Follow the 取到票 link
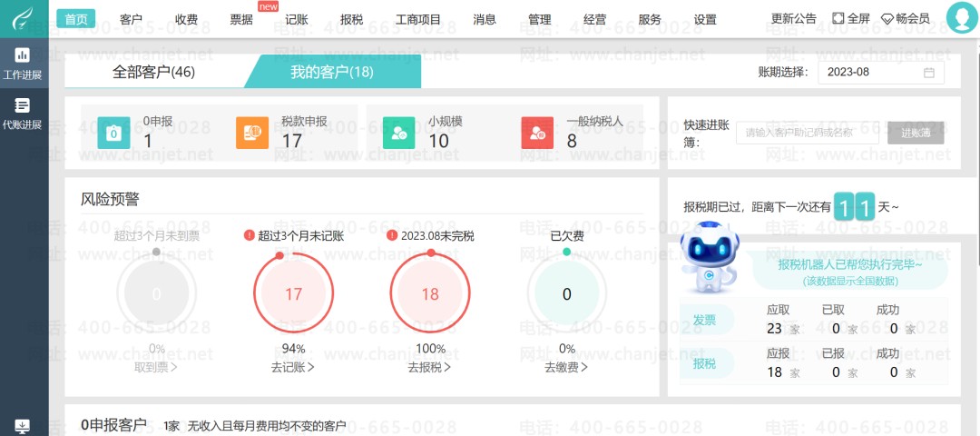Viewport: 980px width, 436px height. coord(156,367)
